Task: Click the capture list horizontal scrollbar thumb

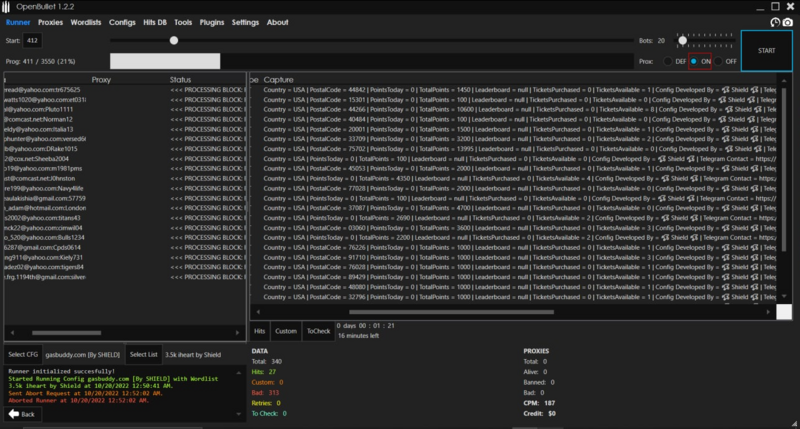Action: point(451,312)
